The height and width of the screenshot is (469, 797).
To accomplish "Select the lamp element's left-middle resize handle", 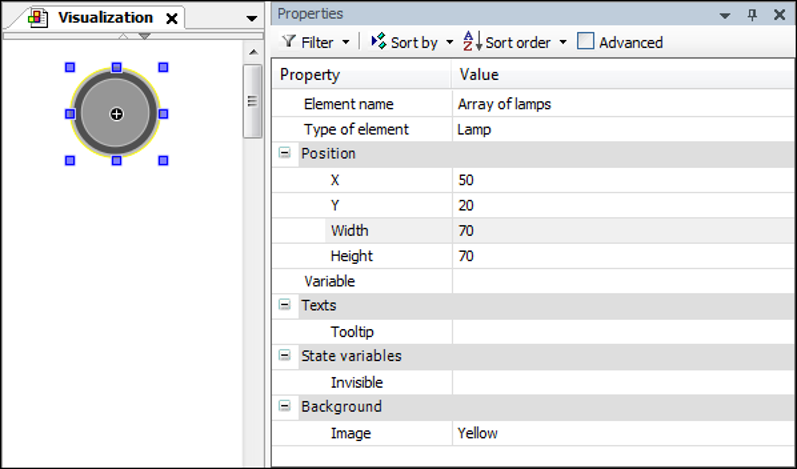I will point(70,114).
